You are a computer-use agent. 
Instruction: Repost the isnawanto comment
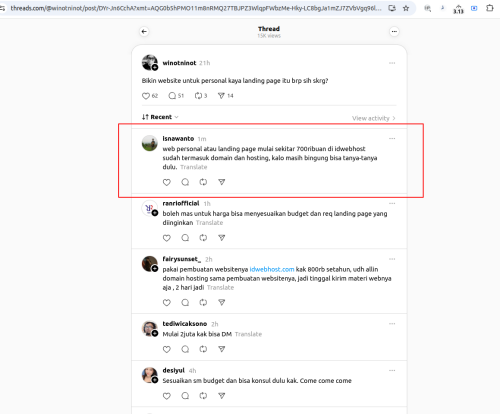point(203,182)
